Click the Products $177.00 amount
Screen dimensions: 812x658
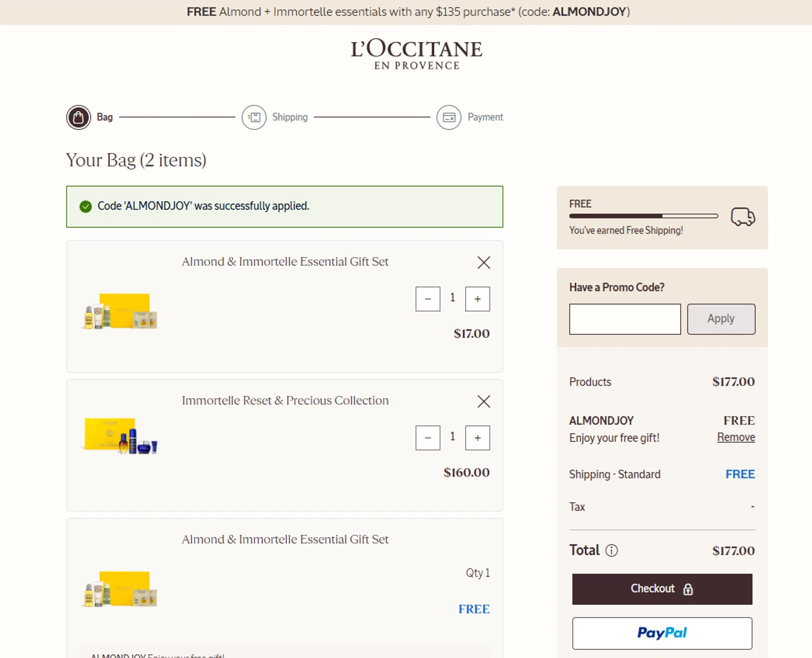point(734,382)
